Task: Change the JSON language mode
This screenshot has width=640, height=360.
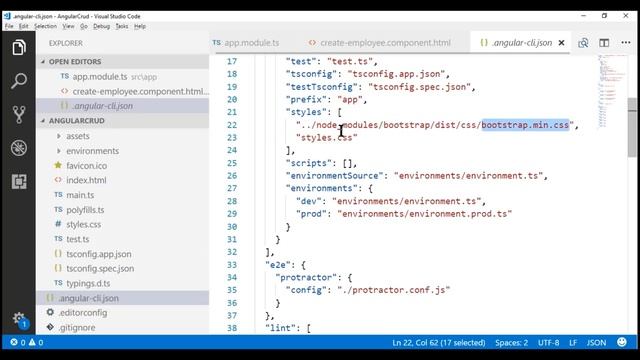Action: click(596, 342)
